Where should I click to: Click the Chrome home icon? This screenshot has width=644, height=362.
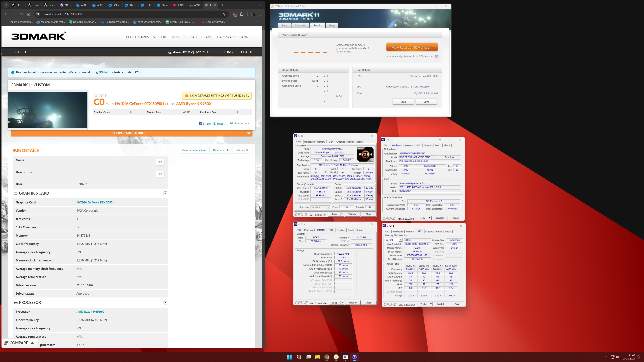tap(29, 14)
